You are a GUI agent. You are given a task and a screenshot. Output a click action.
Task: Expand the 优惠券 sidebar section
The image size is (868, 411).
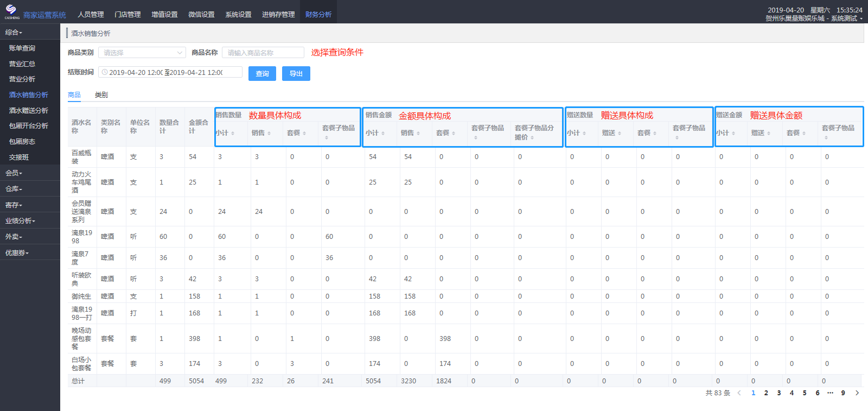point(30,253)
